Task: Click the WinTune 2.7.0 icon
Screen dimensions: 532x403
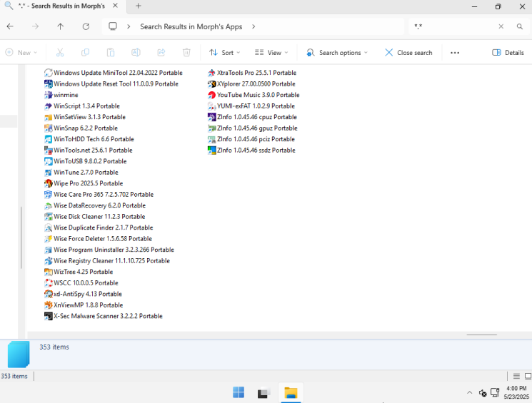Action: (x=48, y=173)
